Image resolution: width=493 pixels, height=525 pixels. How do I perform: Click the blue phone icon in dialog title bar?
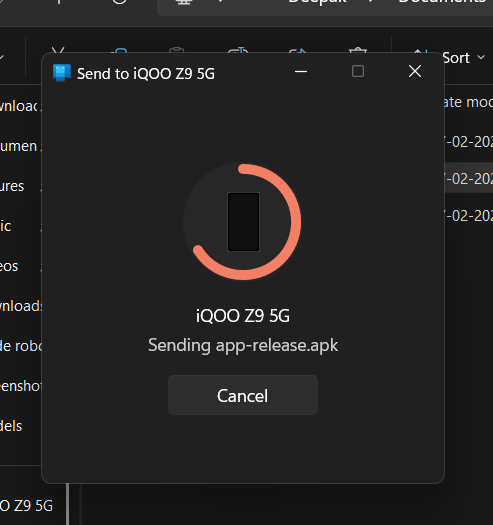pos(62,73)
